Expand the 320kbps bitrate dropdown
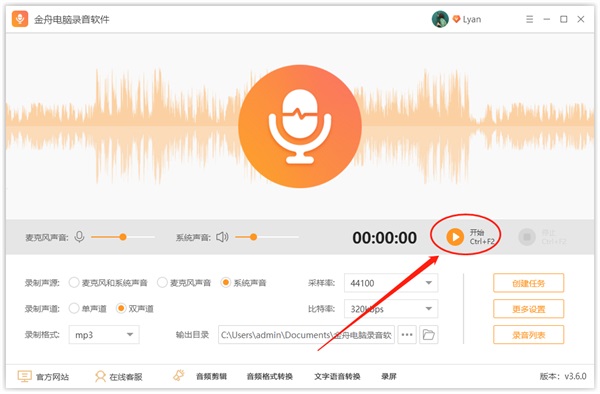 [x=391, y=309]
